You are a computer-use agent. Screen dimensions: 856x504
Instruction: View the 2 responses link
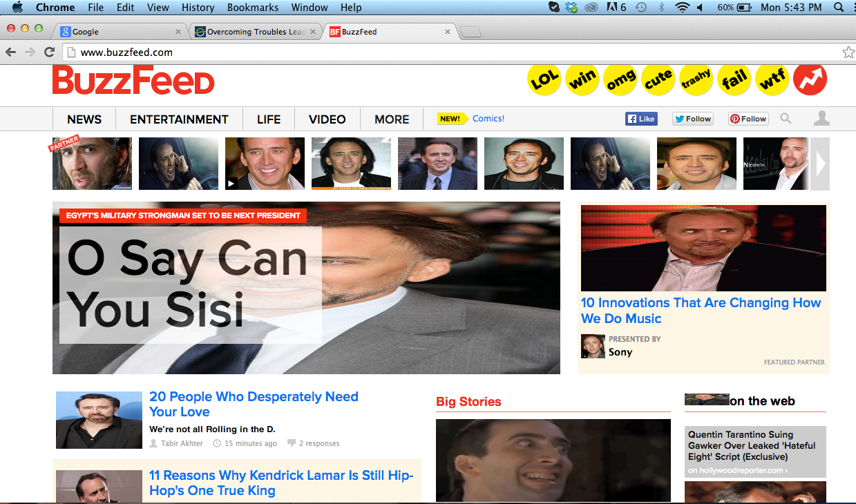[319, 443]
